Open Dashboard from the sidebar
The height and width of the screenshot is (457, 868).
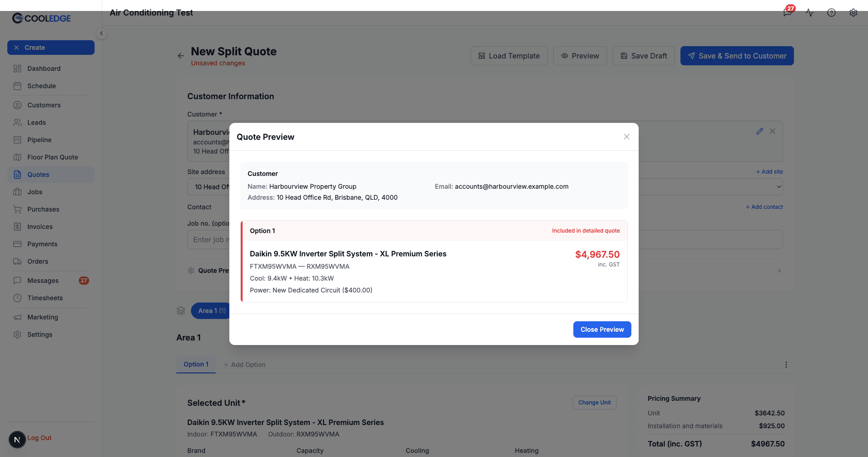pyautogui.click(x=51, y=69)
